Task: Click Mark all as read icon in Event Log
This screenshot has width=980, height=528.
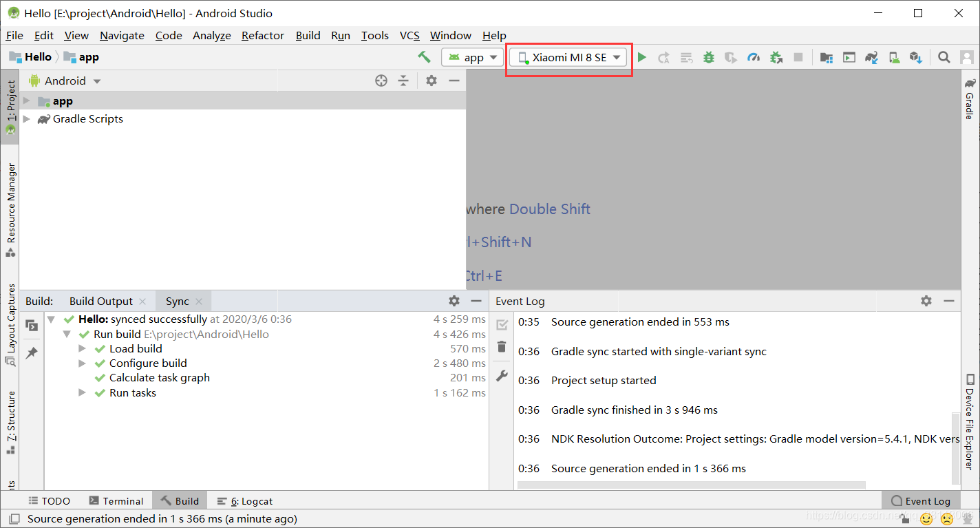Action: (x=502, y=324)
